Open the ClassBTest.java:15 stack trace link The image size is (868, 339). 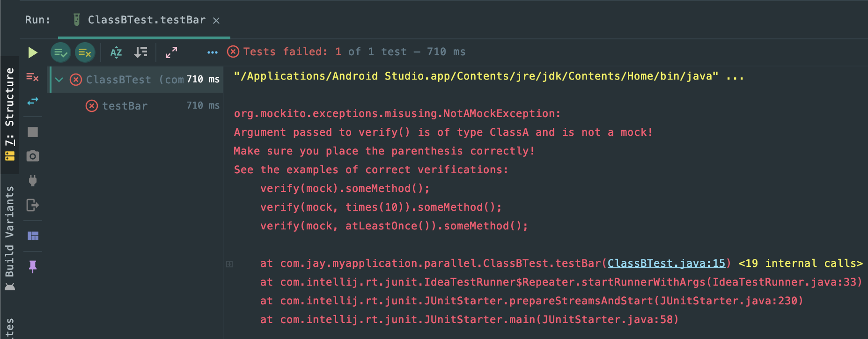tap(666, 264)
